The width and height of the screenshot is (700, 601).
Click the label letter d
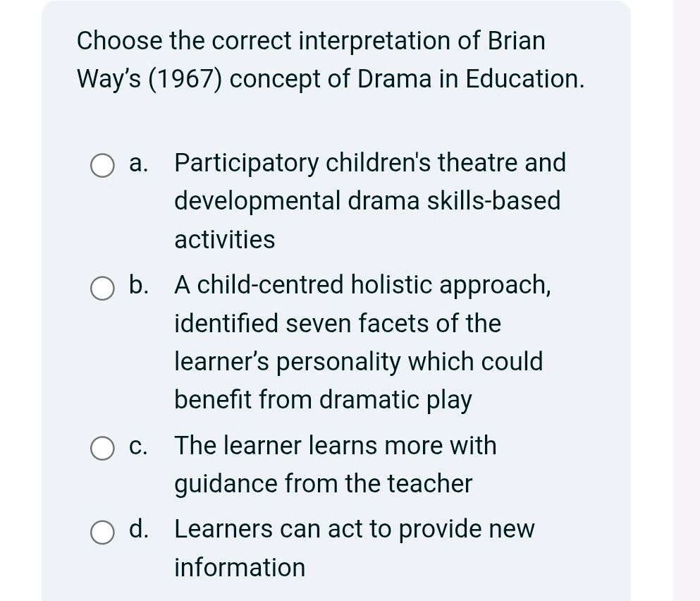tap(138, 529)
